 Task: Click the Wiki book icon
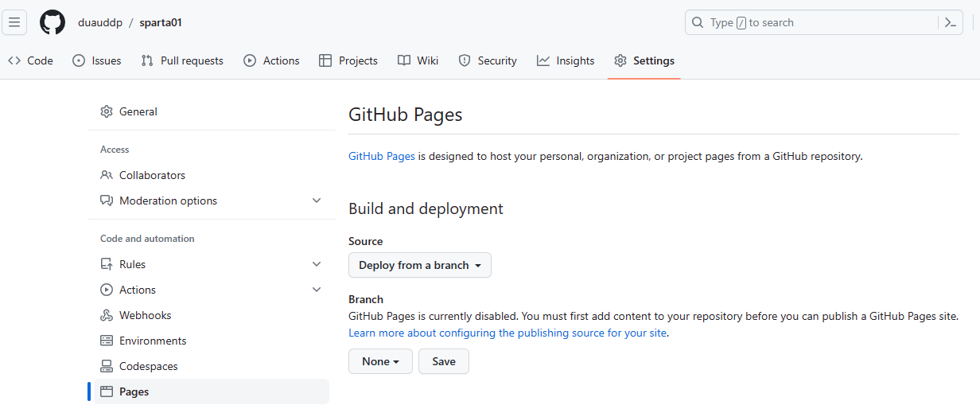(x=404, y=60)
